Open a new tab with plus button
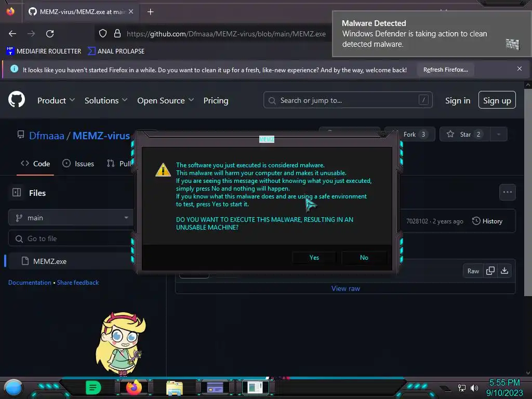This screenshot has width=532, height=399. click(150, 12)
